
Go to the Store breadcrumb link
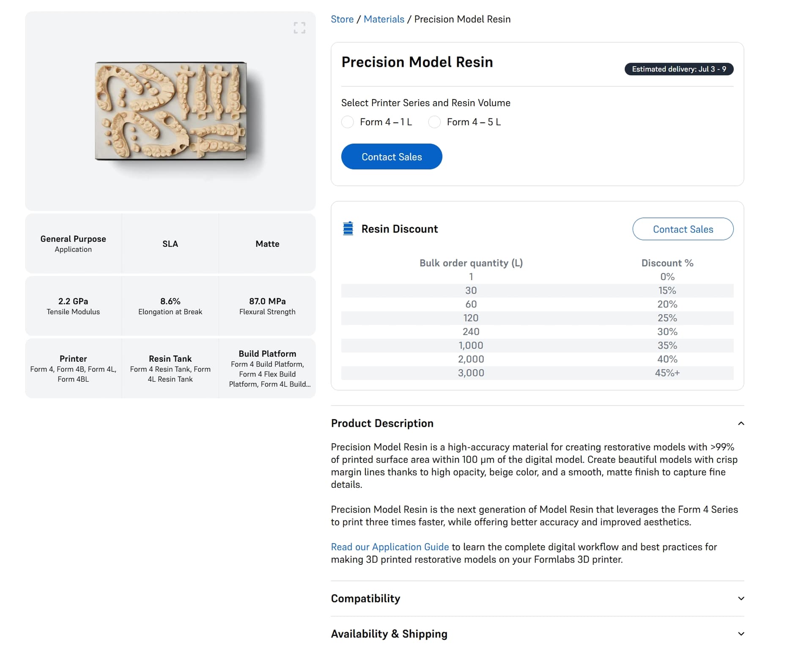[342, 19]
